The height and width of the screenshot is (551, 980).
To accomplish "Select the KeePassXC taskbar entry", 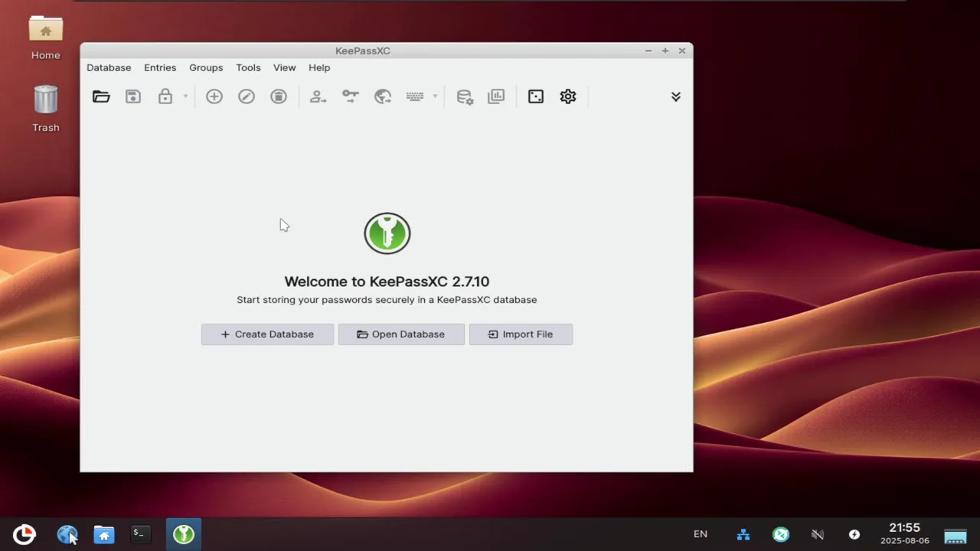I will pyautogui.click(x=184, y=534).
